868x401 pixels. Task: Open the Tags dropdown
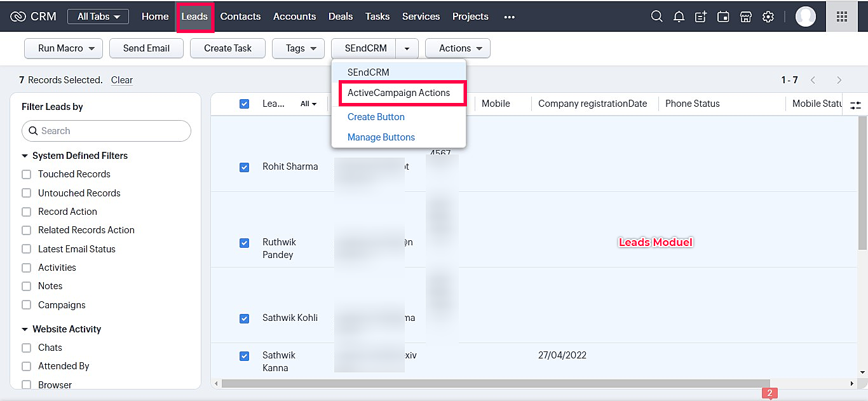[298, 48]
